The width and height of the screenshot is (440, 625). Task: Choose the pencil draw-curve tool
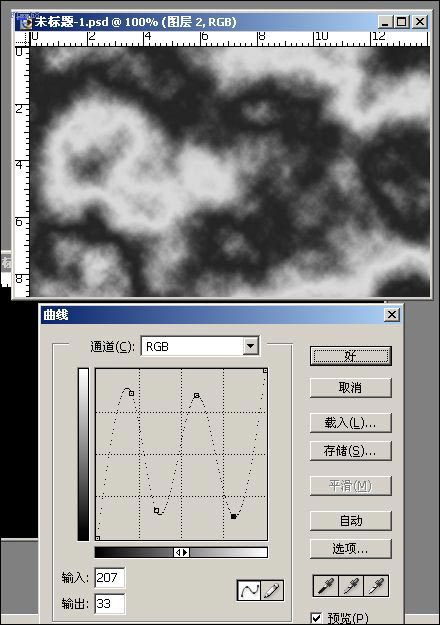pos(272,590)
